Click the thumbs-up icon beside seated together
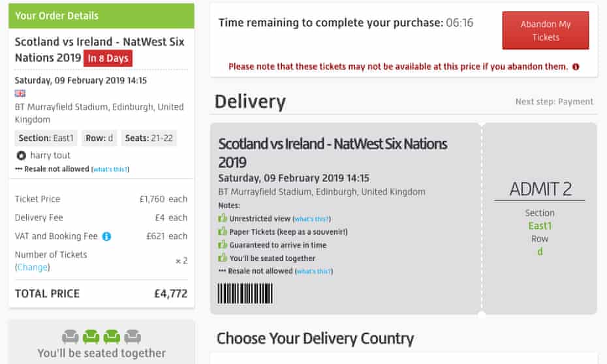The image size is (607, 364). pos(223,258)
